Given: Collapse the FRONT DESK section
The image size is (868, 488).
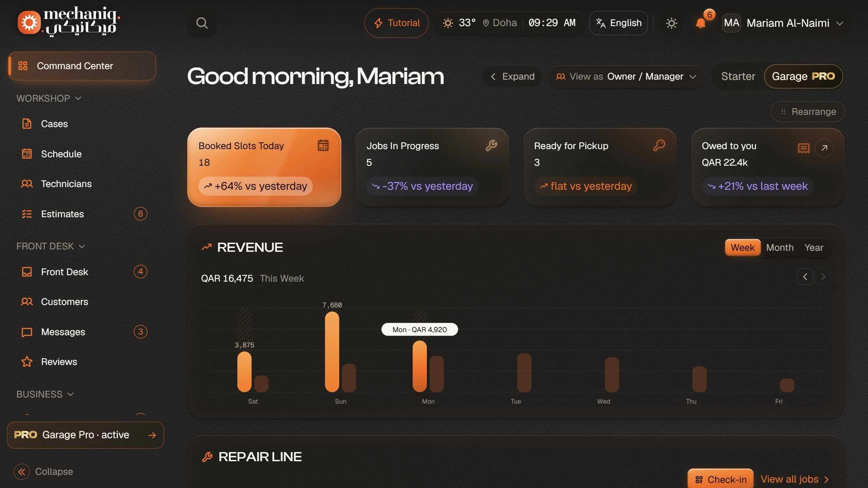Looking at the screenshot, I should tap(51, 246).
